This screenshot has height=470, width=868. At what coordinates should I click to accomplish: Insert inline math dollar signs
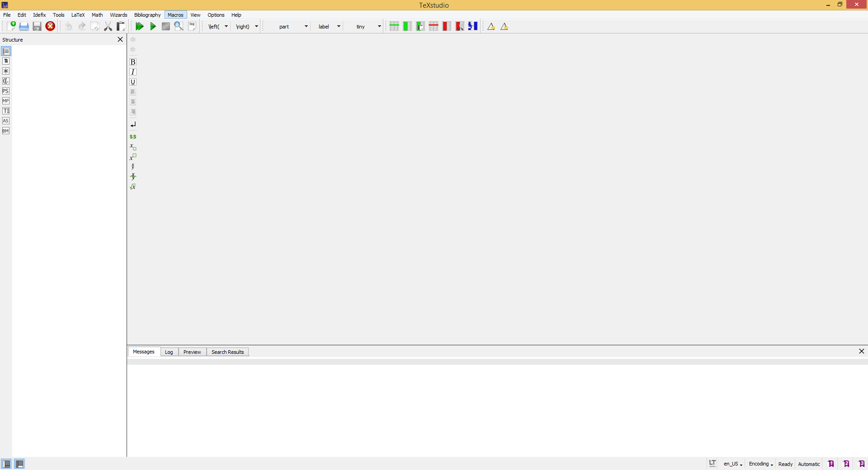pyautogui.click(x=133, y=136)
